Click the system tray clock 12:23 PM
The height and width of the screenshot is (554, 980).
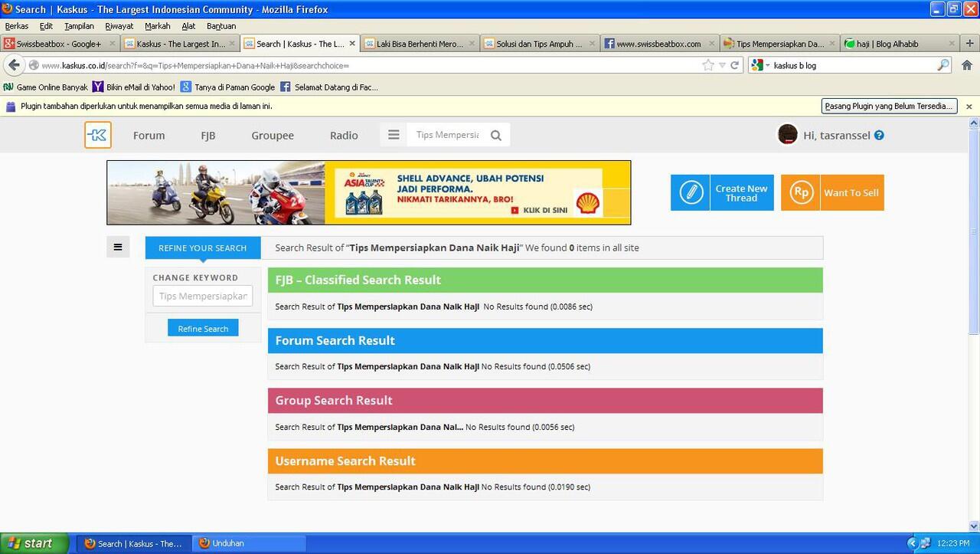[x=952, y=543]
